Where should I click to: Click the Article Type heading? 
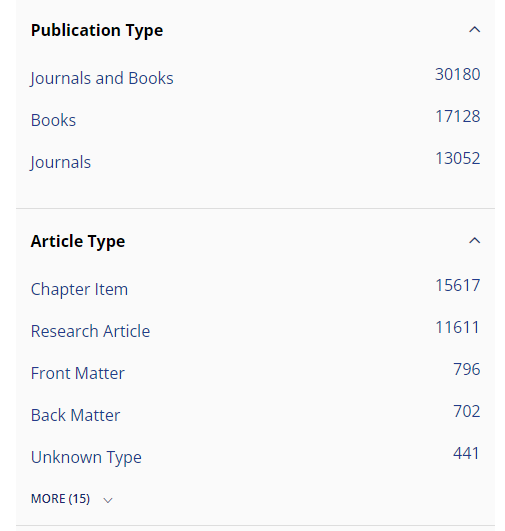78,241
